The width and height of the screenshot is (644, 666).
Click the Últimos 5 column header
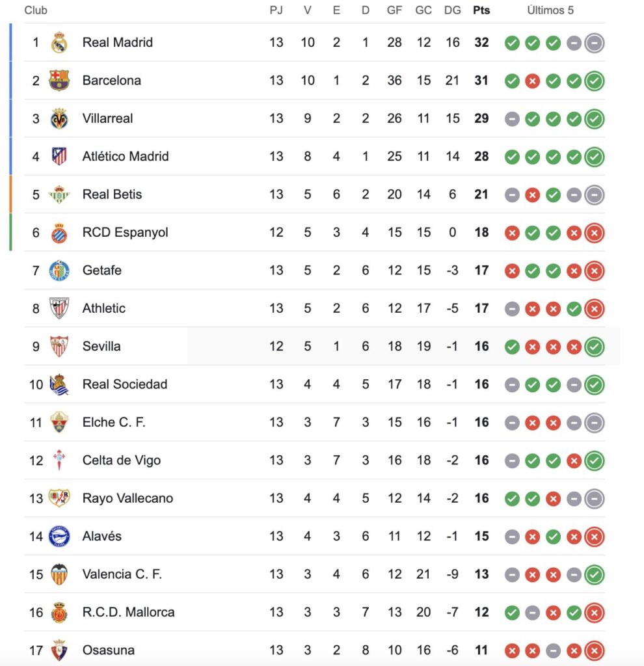point(550,10)
